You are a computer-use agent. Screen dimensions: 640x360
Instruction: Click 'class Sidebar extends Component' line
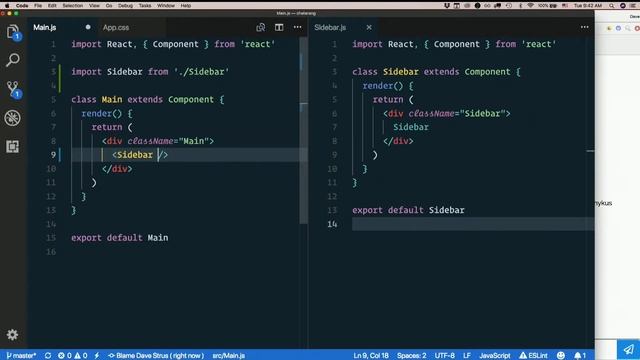point(436,72)
